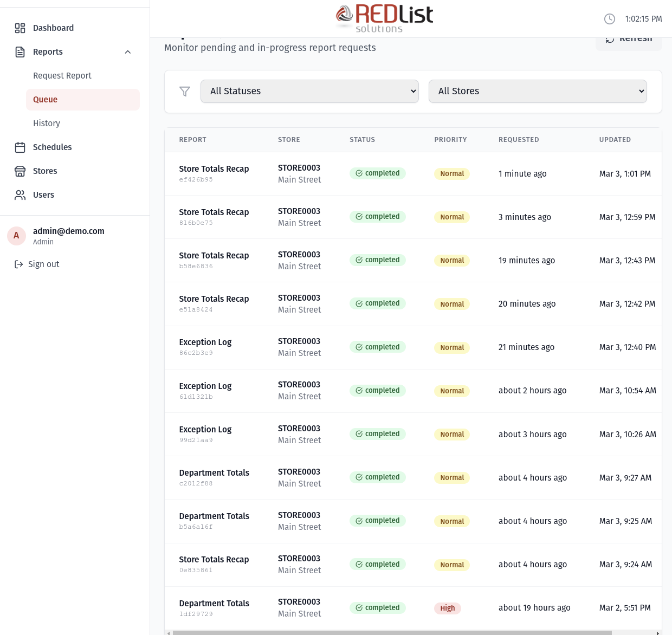
Task: Select the Dashboard icon in sidebar
Action: coord(20,28)
